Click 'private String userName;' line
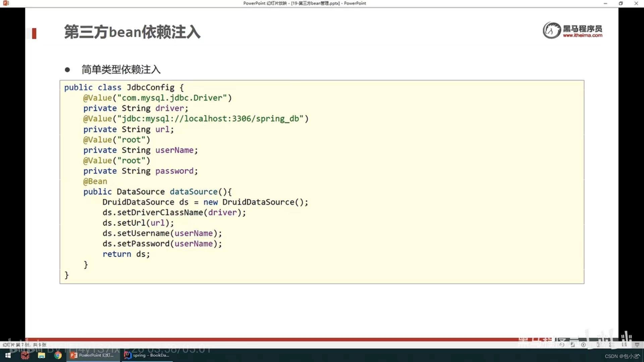Viewport: 644px width, 362px height. [x=141, y=150]
